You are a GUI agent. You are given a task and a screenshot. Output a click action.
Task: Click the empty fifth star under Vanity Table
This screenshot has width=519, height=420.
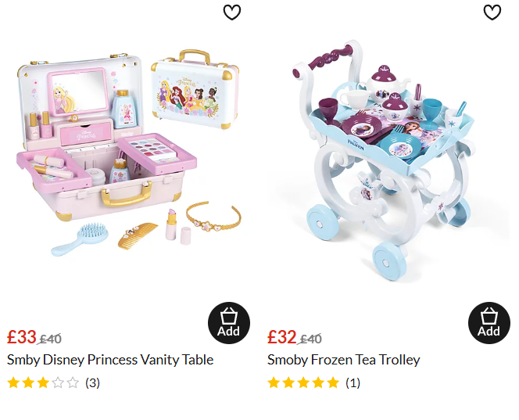73,382
